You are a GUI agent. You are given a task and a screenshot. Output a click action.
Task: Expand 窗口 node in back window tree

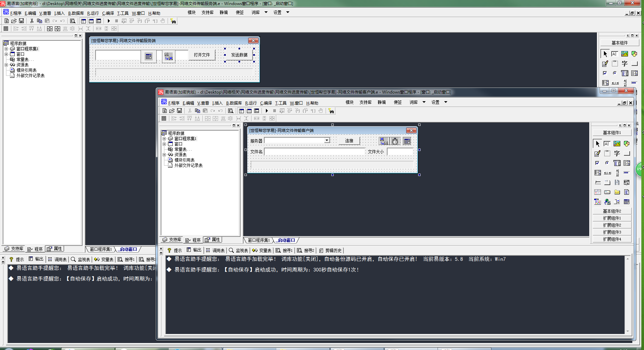click(x=6, y=54)
